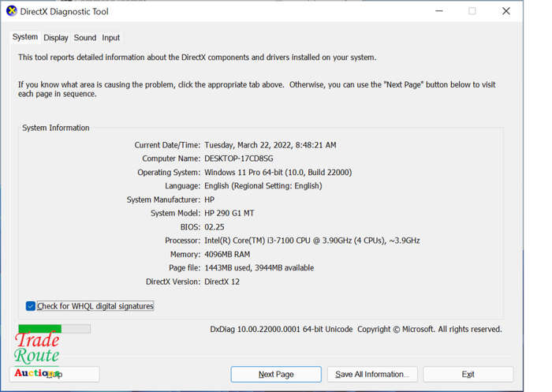Image resolution: width=552 pixels, height=392 pixels.
Task: Click the System Information group label
Action: [56, 128]
